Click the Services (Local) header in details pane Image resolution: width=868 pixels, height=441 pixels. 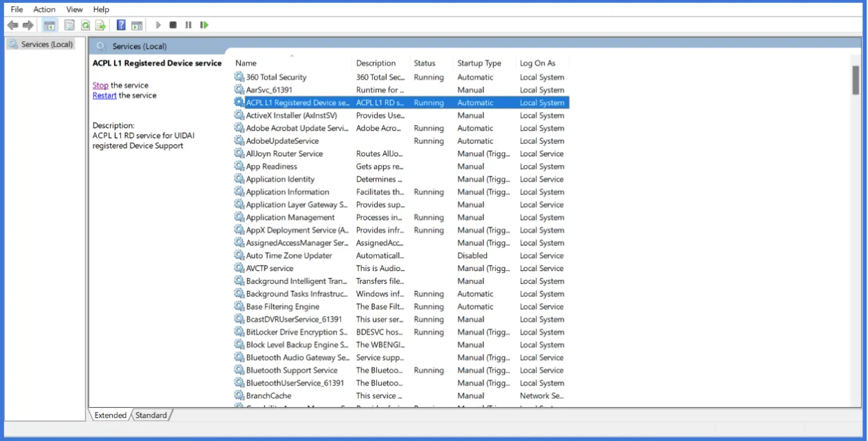click(x=140, y=46)
